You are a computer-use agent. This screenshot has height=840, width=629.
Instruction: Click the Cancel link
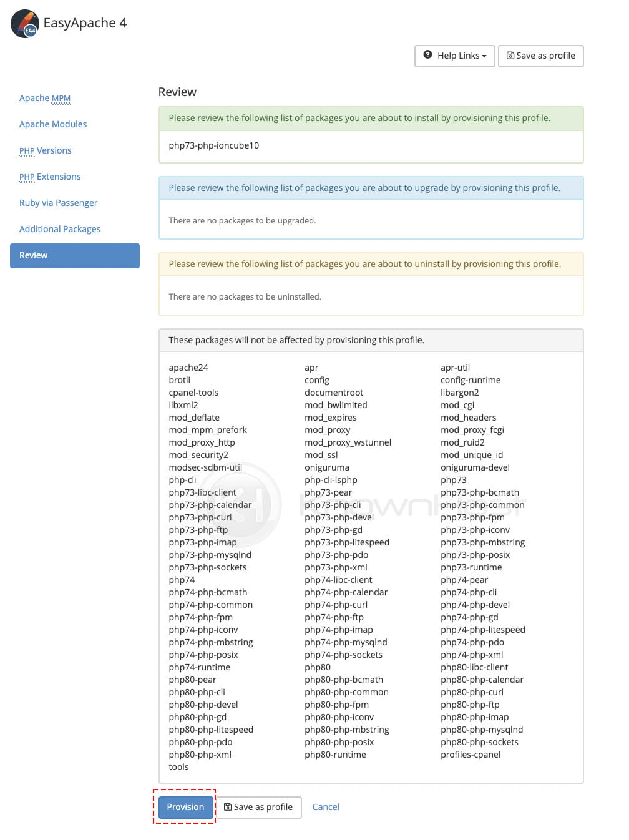coord(326,807)
